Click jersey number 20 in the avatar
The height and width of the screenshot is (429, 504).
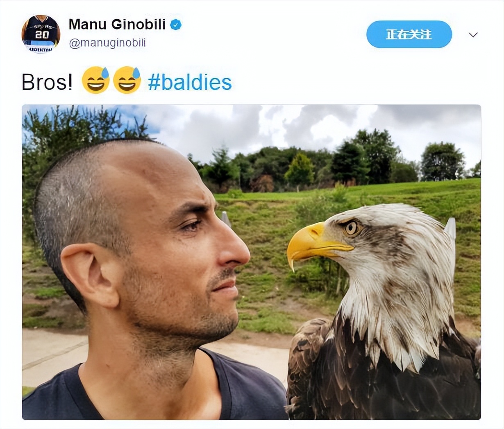tap(41, 34)
